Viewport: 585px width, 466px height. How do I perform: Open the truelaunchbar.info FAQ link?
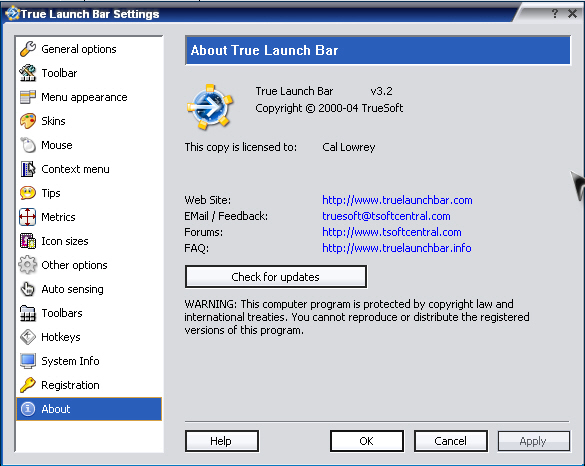pyautogui.click(x=397, y=248)
